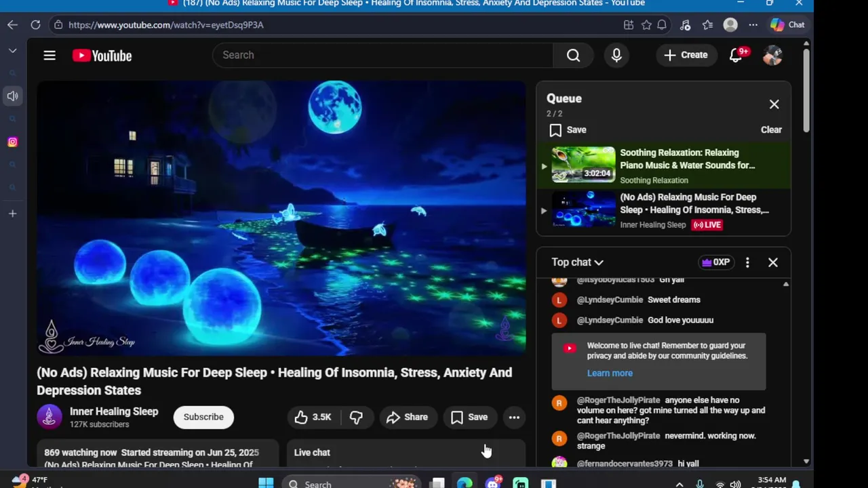
Task: Open the Windows Start menu
Action: click(266, 483)
